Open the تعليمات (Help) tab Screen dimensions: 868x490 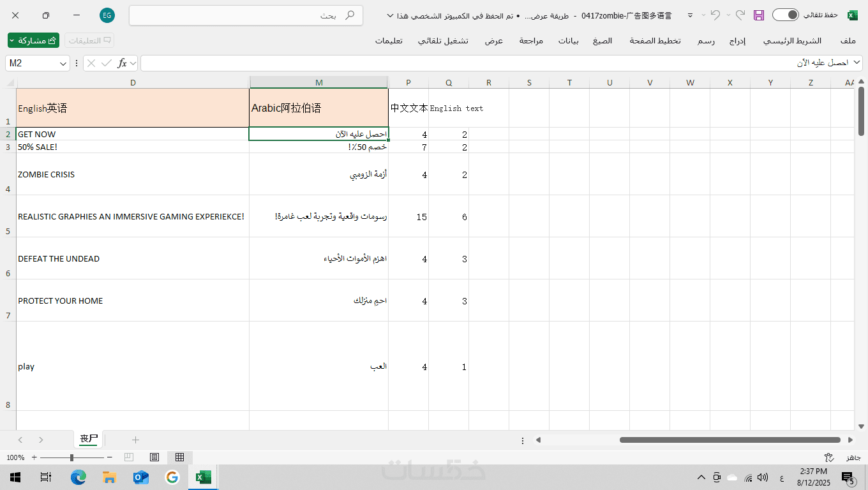pyautogui.click(x=389, y=41)
